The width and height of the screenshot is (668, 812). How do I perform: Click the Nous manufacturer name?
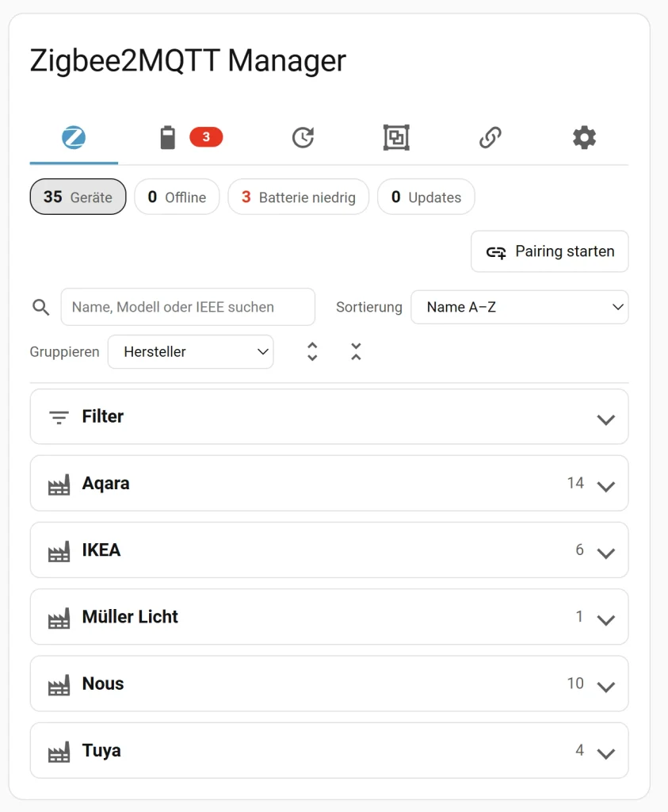(103, 684)
